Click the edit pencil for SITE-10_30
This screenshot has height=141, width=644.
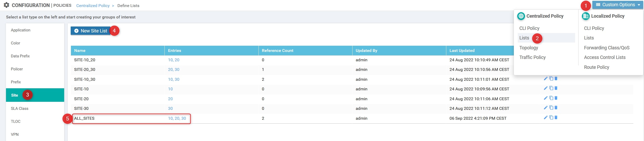(x=546, y=79)
